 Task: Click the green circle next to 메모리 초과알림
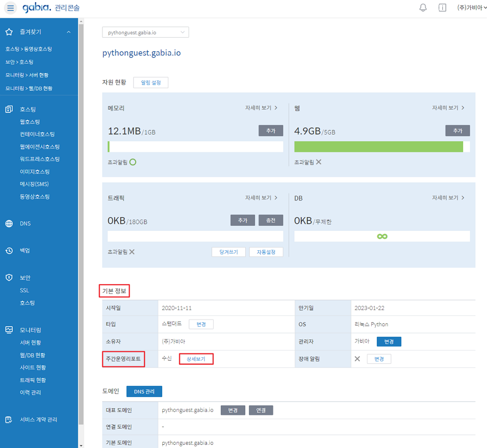pos(133,162)
